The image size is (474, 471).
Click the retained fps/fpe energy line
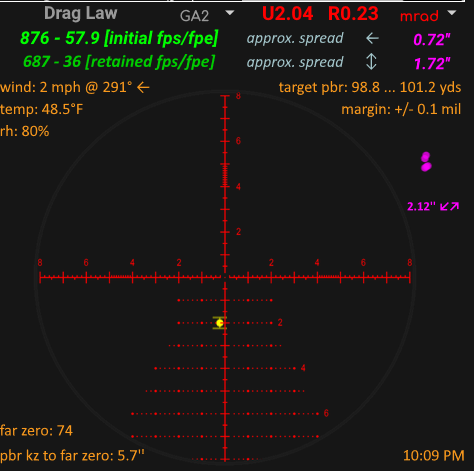(x=119, y=62)
